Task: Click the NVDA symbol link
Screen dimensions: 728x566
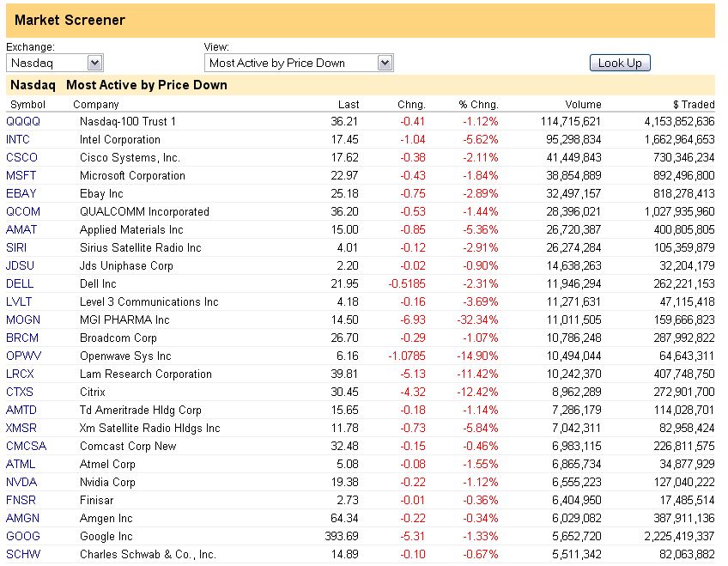Action: click(21, 482)
